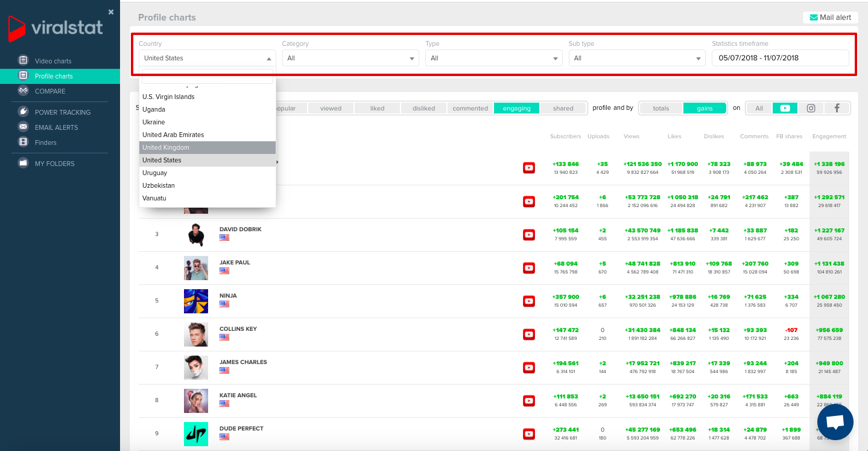Image resolution: width=868 pixels, height=451 pixels.
Task: Open Dude Perfect profile thumbnail
Action: [195, 433]
